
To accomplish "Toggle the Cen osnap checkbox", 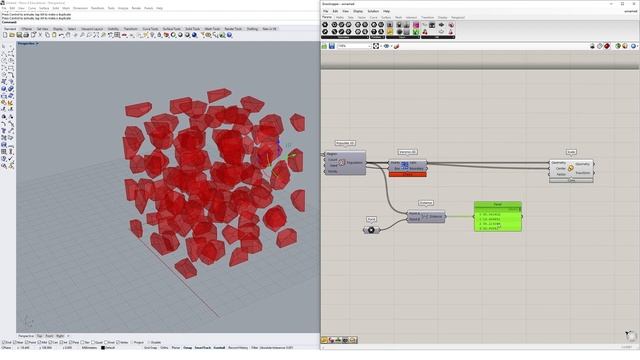I will [51, 342].
